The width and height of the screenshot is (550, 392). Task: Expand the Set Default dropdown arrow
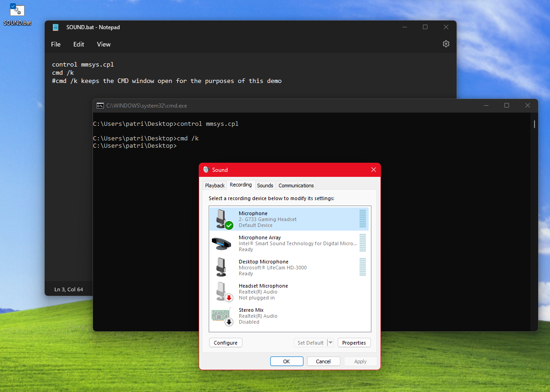click(331, 343)
